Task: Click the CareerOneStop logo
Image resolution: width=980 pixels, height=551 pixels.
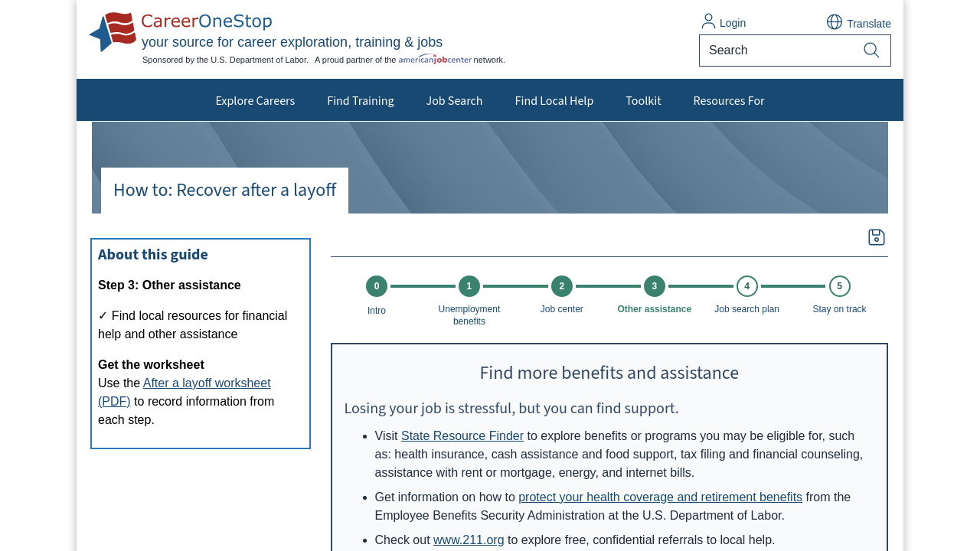Action: tap(181, 31)
